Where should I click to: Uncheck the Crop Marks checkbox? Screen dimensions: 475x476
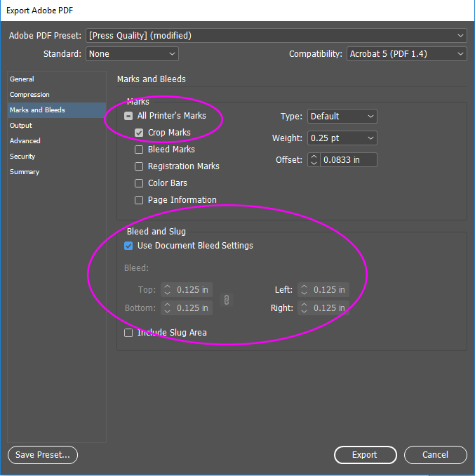click(x=139, y=133)
